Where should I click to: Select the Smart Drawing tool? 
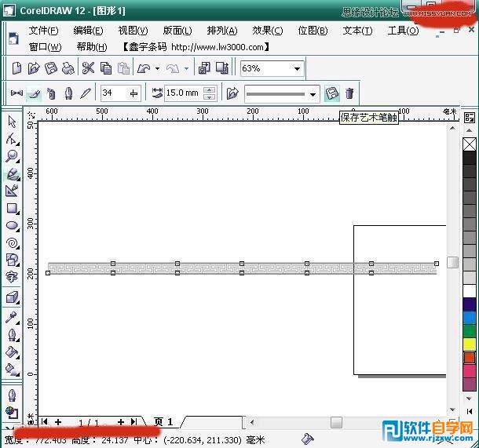[x=12, y=191]
